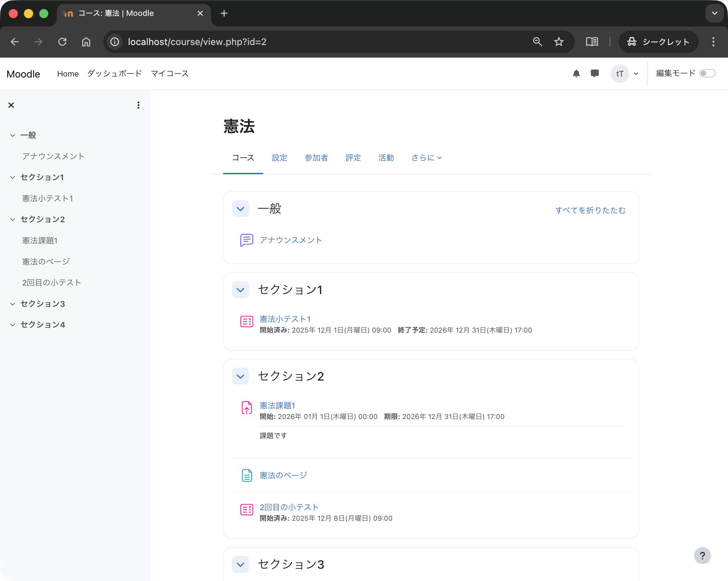Open the messaging chat bubble icon
Image resolution: width=728 pixels, height=581 pixels.
[595, 74]
